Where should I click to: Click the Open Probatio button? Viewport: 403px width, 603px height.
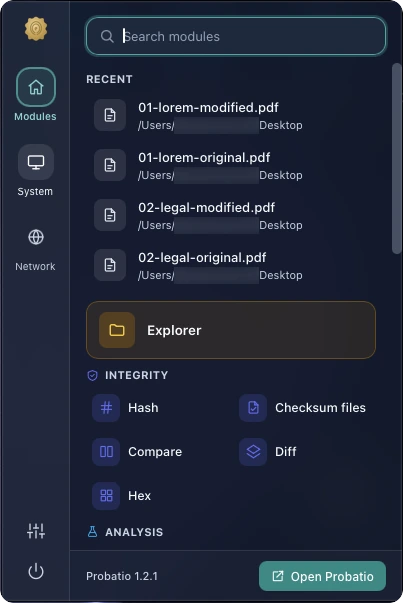coord(322,576)
